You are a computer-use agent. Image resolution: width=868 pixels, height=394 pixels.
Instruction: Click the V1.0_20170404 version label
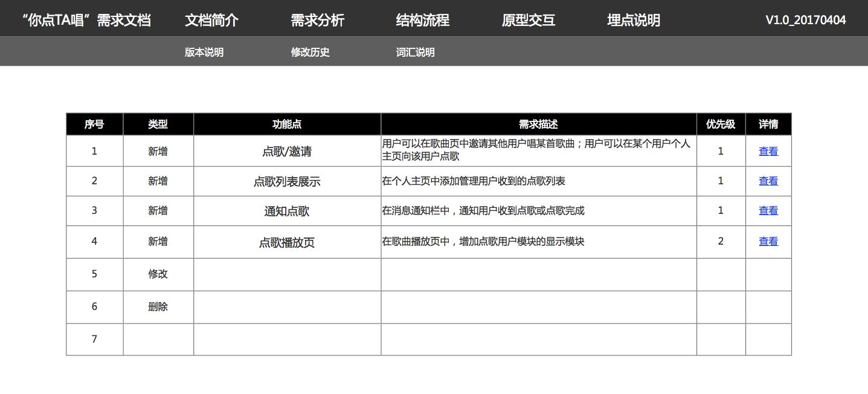pyautogui.click(x=806, y=20)
